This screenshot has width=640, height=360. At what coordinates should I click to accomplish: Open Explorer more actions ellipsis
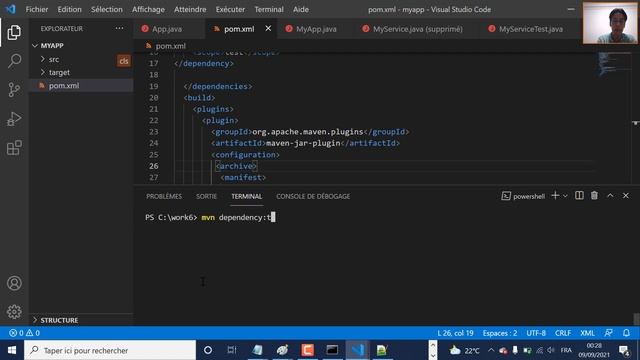point(119,28)
